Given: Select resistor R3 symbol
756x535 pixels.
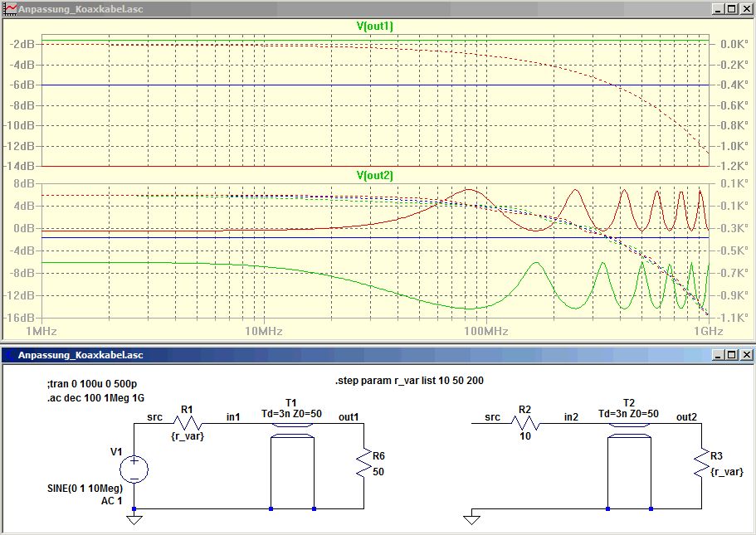Looking at the screenshot, I should pyautogui.click(x=701, y=463).
